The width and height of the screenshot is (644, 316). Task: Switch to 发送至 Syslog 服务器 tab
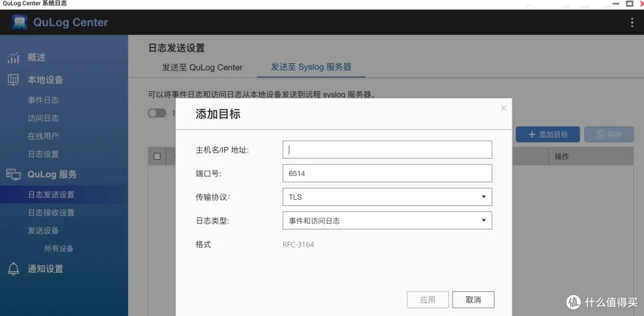[311, 67]
